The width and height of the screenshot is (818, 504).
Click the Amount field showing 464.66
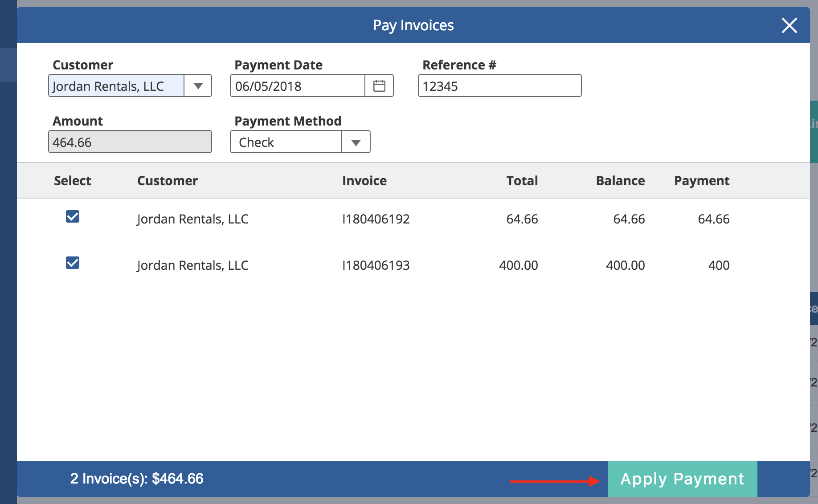pyautogui.click(x=130, y=142)
